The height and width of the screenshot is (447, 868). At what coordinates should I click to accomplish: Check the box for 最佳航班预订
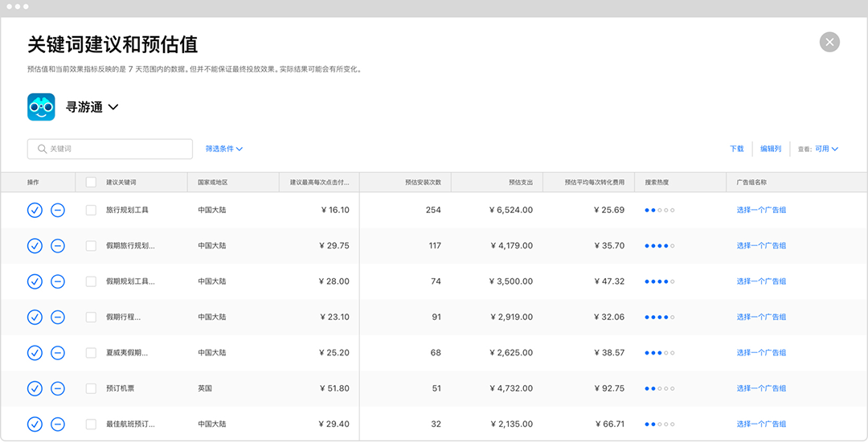tap(92, 424)
